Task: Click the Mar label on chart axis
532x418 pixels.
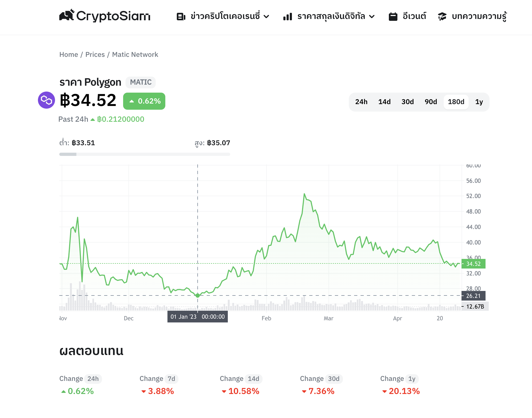Action: 328,318
